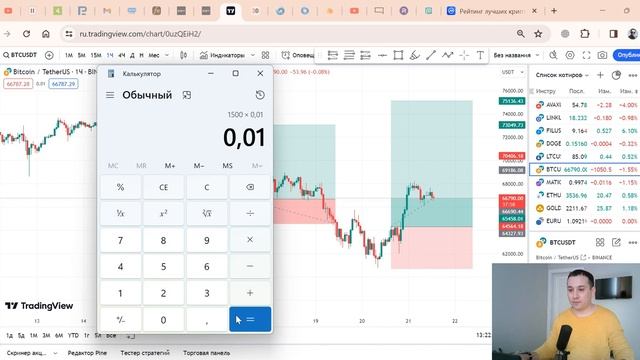Click the calculator backspace key

click(x=250, y=187)
